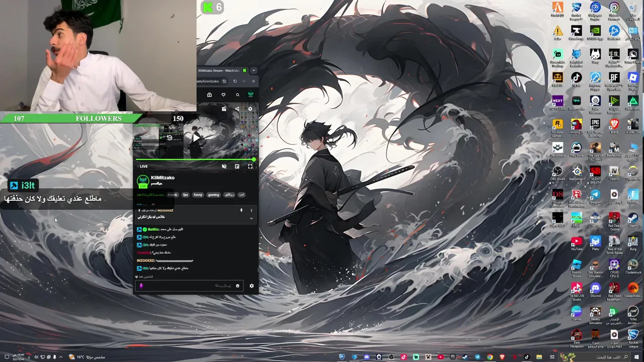Open TikTok desktop shortcut
644x362 pixels.
[x=577, y=79]
